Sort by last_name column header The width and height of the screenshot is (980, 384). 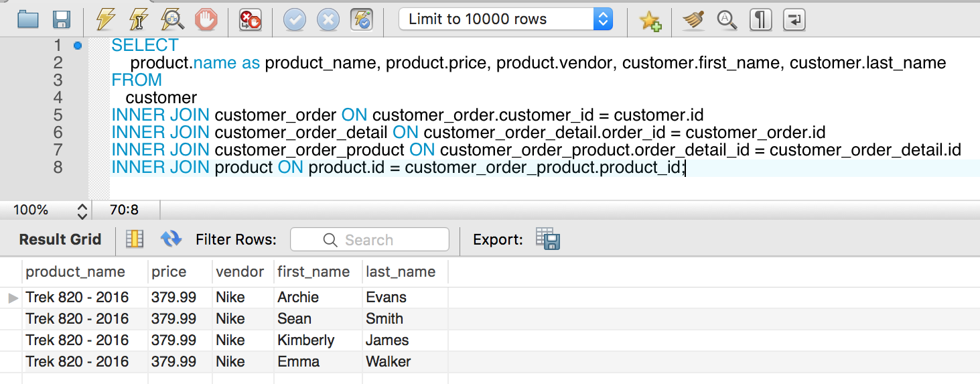click(x=405, y=271)
